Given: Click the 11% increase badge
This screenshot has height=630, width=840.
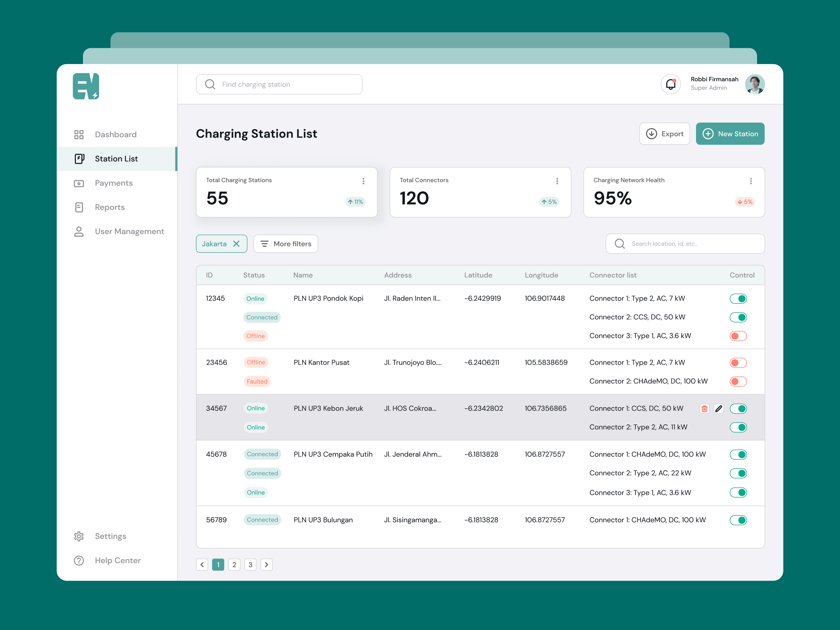Looking at the screenshot, I should tap(355, 202).
